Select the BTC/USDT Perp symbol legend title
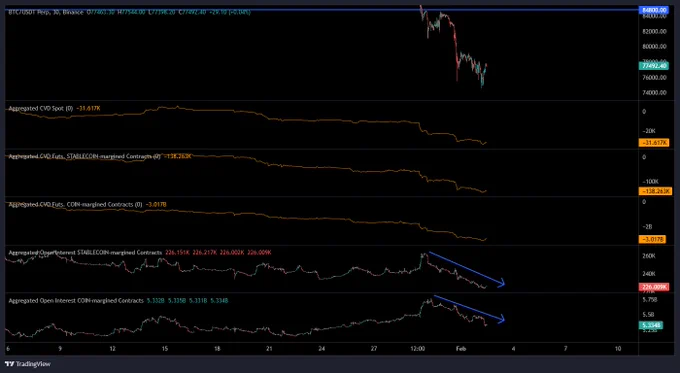 46,12
